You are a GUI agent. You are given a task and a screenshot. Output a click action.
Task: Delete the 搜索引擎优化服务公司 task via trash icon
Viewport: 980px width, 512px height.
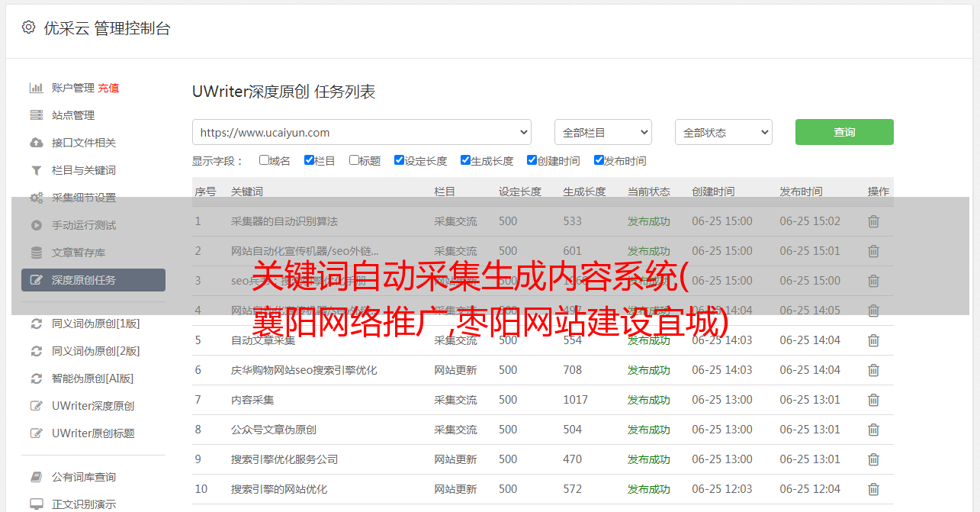click(873, 459)
